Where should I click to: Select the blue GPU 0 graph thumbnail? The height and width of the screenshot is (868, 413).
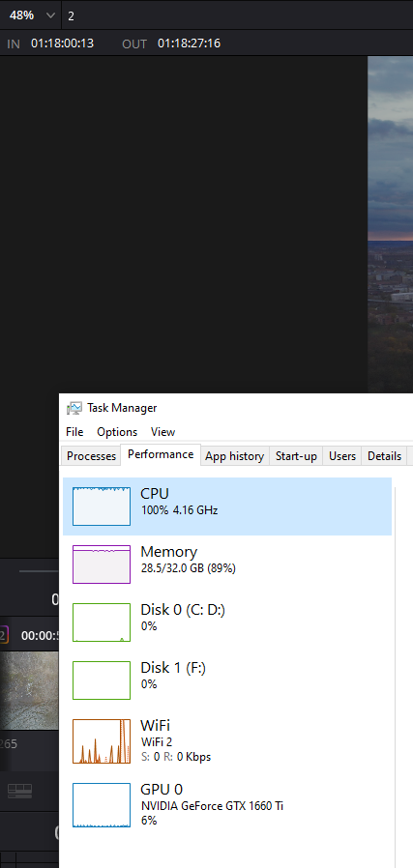(x=102, y=805)
